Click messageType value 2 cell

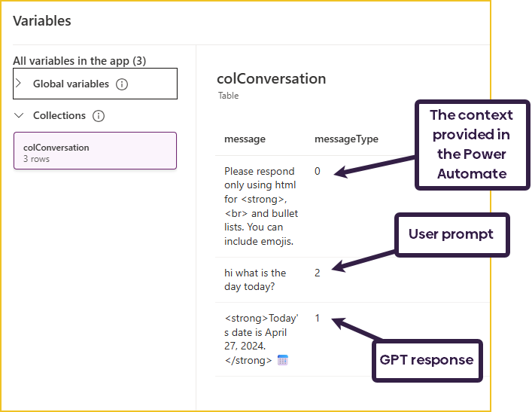(318, 273)
